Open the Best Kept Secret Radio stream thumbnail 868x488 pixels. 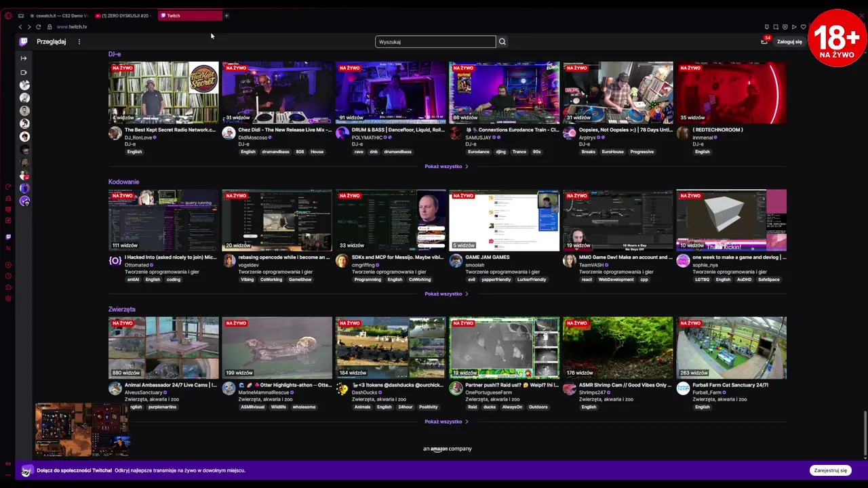click(163, 93)
